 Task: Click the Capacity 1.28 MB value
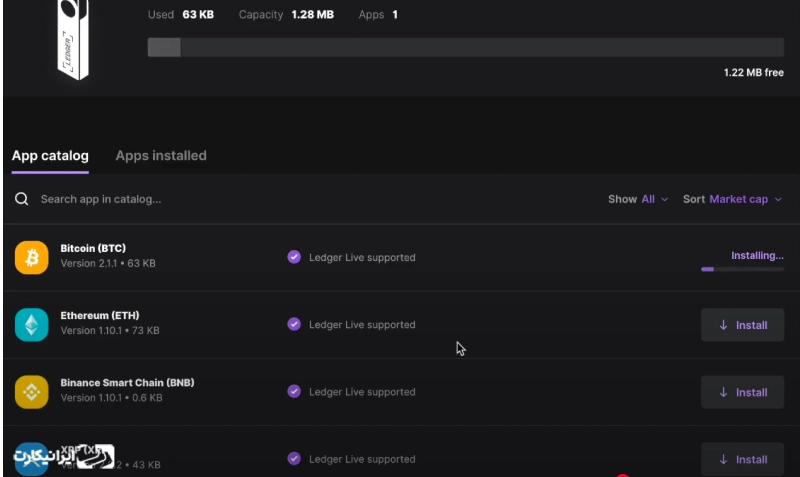coord(312,15)
